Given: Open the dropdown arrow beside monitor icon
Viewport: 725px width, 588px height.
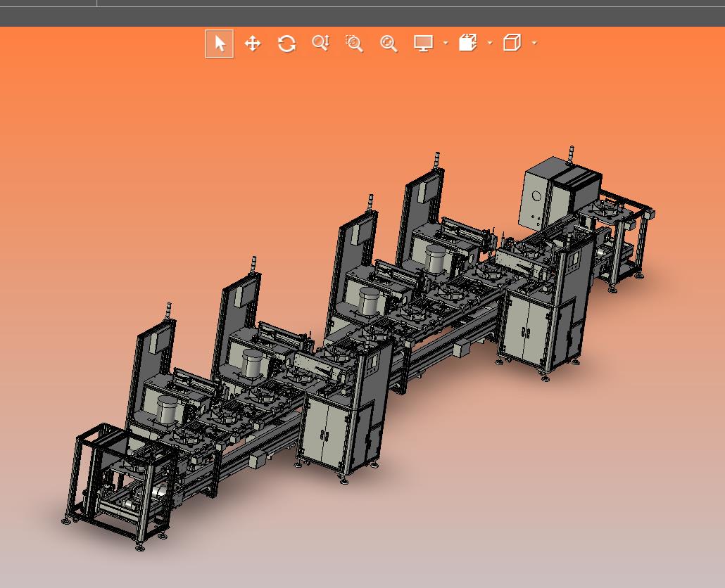Looking at the screenshot, I should (446, 43).
